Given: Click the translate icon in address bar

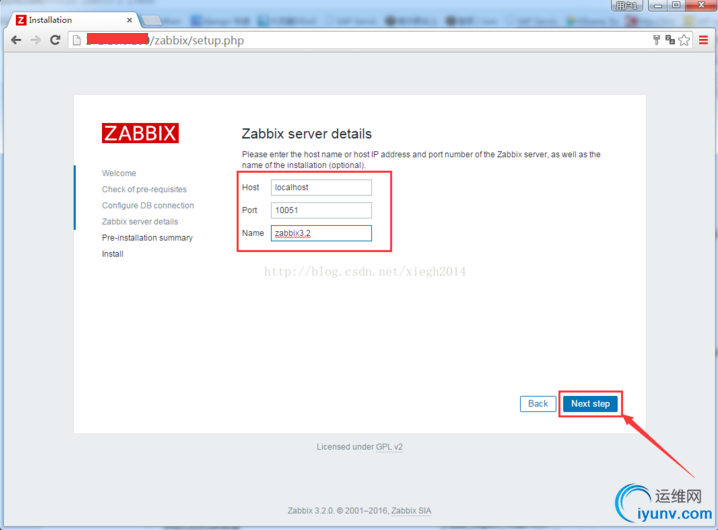Looking at the screenshot, I should tap(670, 40).
